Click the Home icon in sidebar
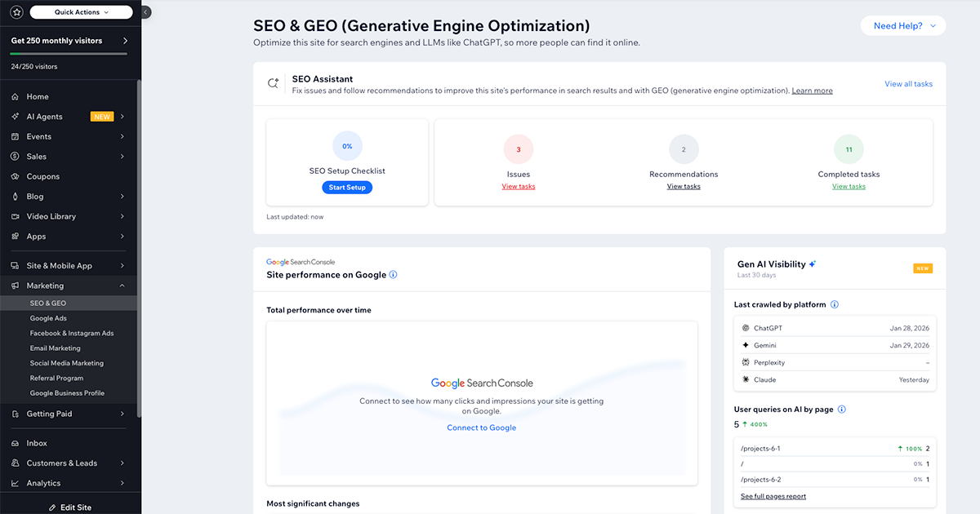 [16, 96]
